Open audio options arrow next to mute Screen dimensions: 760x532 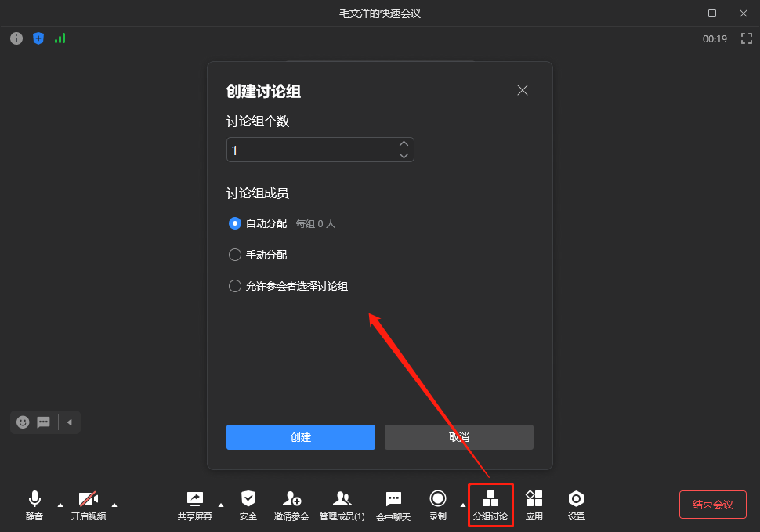[x=60, y=505]
